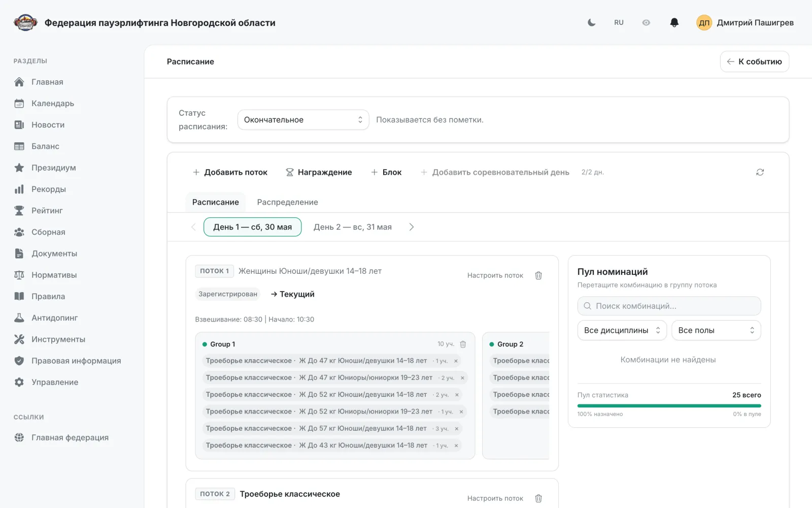Select День 2 — вс, 31 мая
812x508 pixels.
click(352, 227)
